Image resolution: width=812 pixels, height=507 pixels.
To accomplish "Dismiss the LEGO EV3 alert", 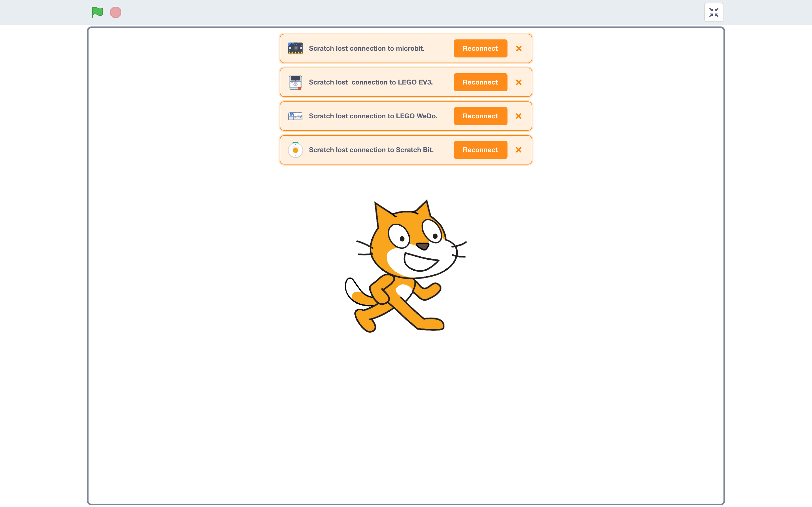I will pyautogui.click(x=518, y=82).
